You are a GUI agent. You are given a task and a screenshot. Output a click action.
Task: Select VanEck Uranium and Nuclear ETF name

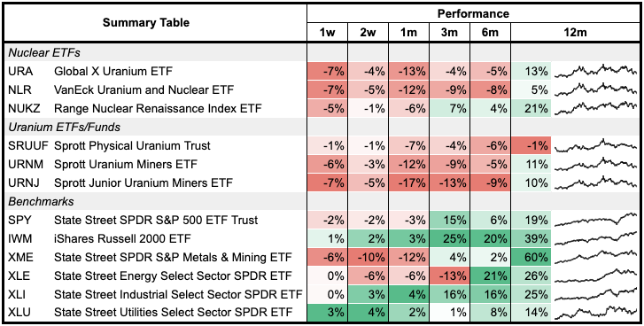144,89
